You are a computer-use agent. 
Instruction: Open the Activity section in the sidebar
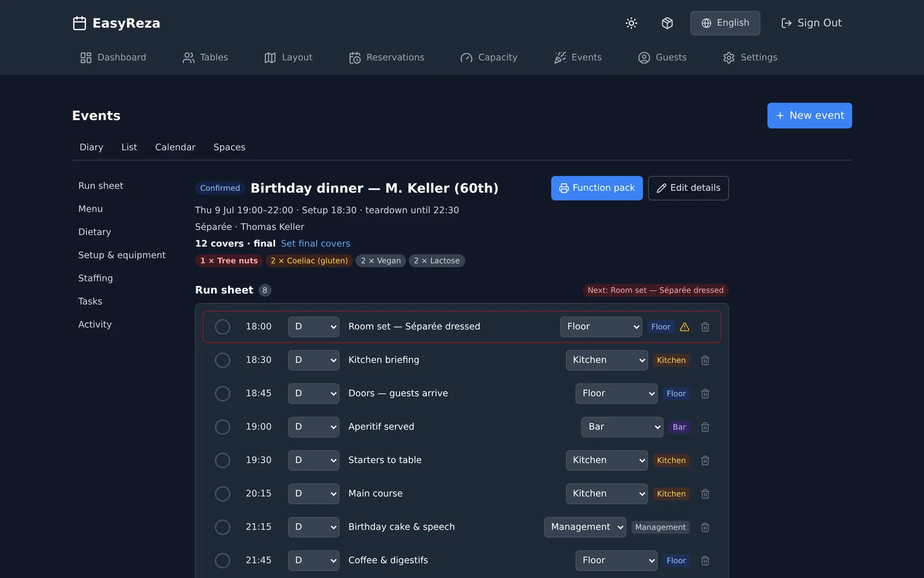coord(95,325)
